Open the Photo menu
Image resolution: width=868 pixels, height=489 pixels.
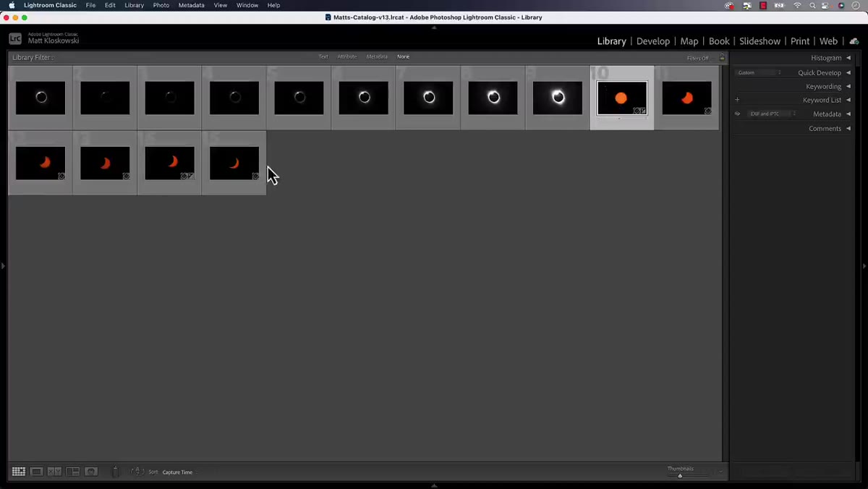(161, 5)
